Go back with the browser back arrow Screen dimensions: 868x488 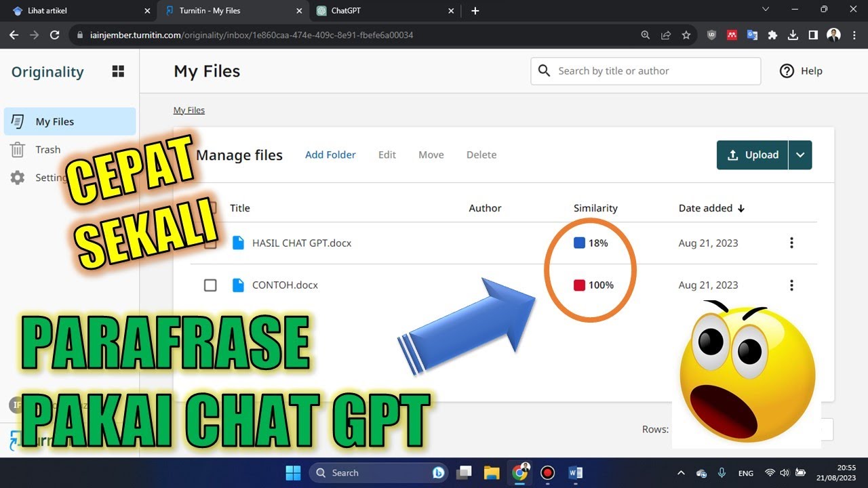(14, 35)
